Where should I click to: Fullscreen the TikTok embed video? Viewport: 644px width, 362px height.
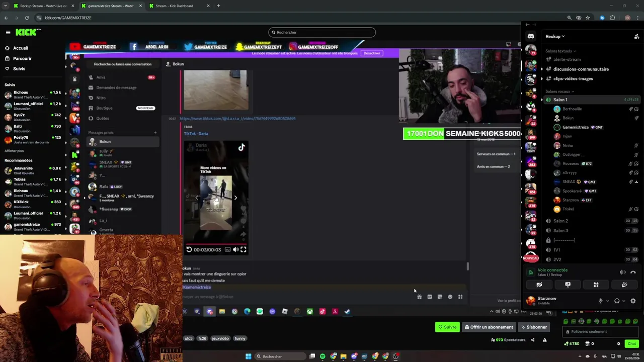(x=244, y=249)
